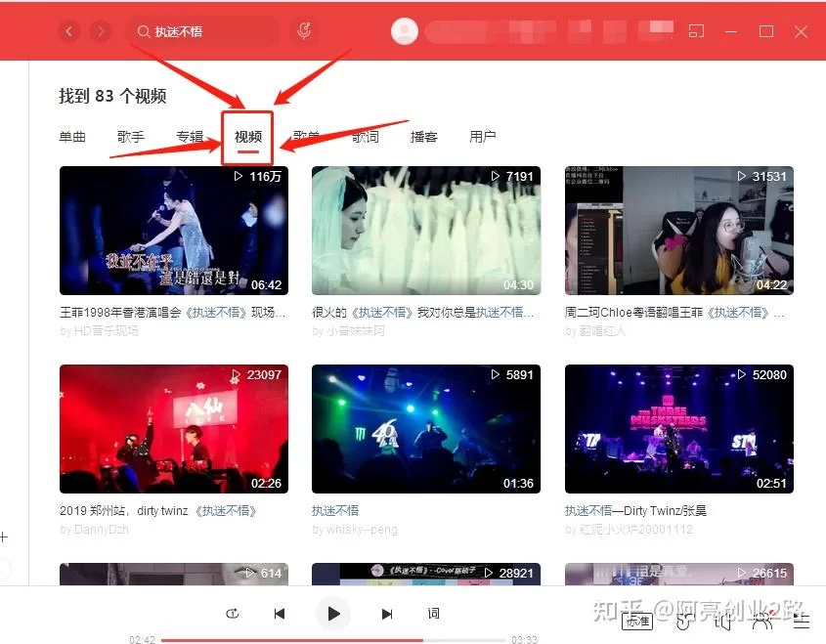Click the forward navigation arrow

pyautogui.click(x=101, y=32)
